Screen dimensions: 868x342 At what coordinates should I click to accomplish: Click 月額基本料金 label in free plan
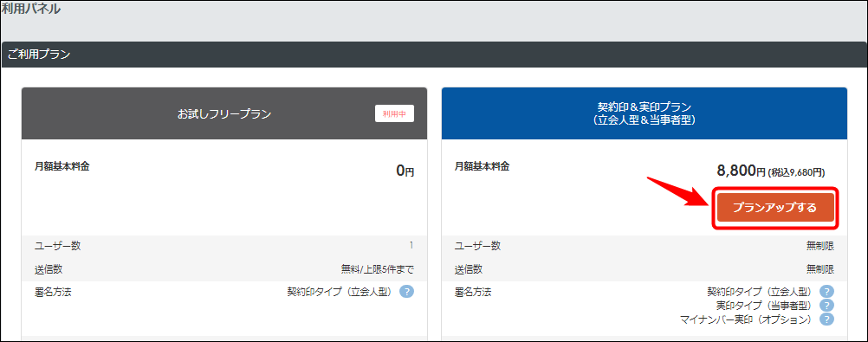[62, 166]
